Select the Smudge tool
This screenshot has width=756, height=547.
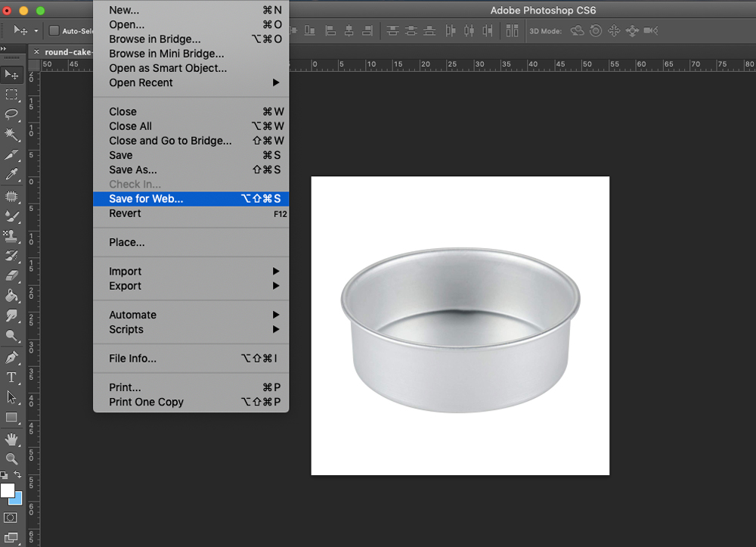(11, 316)
